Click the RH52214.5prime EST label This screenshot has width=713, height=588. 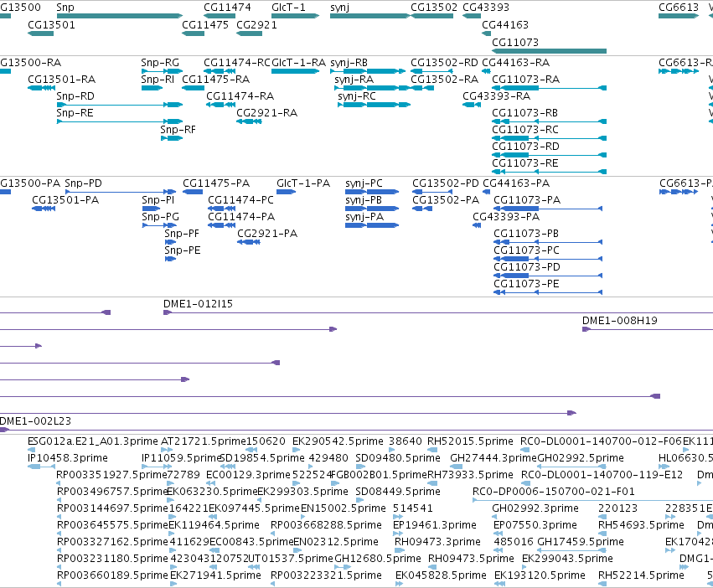point(641,575)
